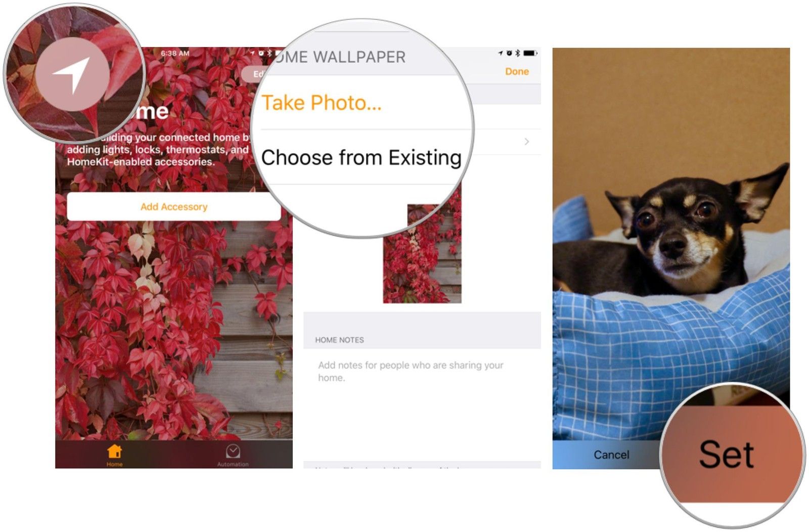
Task: Tap the Add Accessory button
Action: [x=174, y=206]
